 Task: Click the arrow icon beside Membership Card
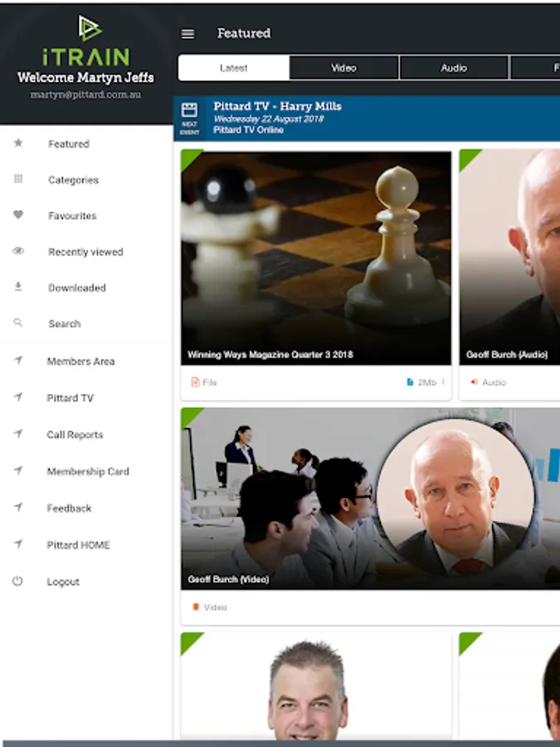click(x=18, y=471)
